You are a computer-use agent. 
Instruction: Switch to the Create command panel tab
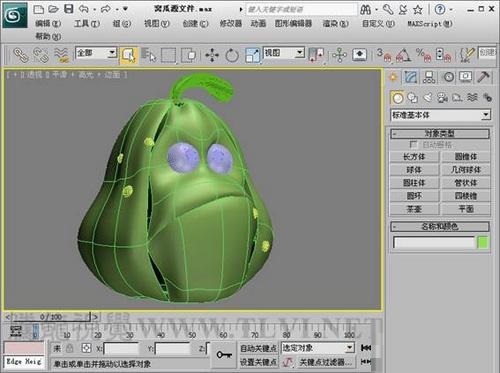click(393, 77)
